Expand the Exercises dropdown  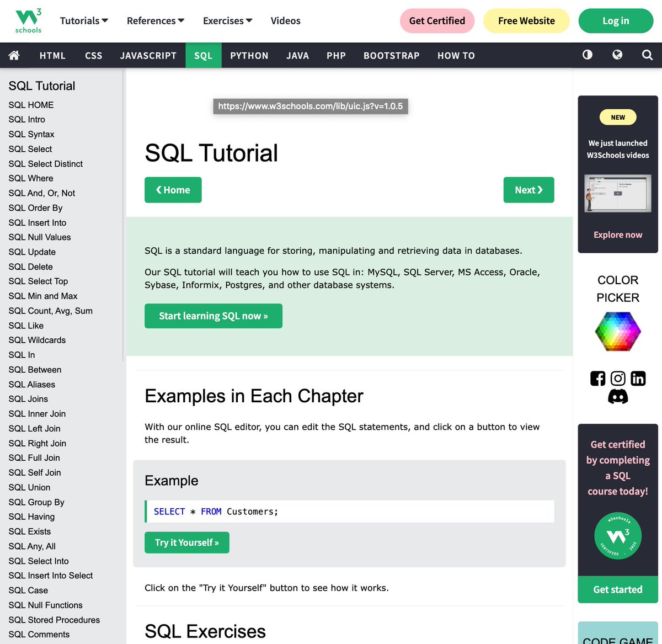[x=228, y=21]
